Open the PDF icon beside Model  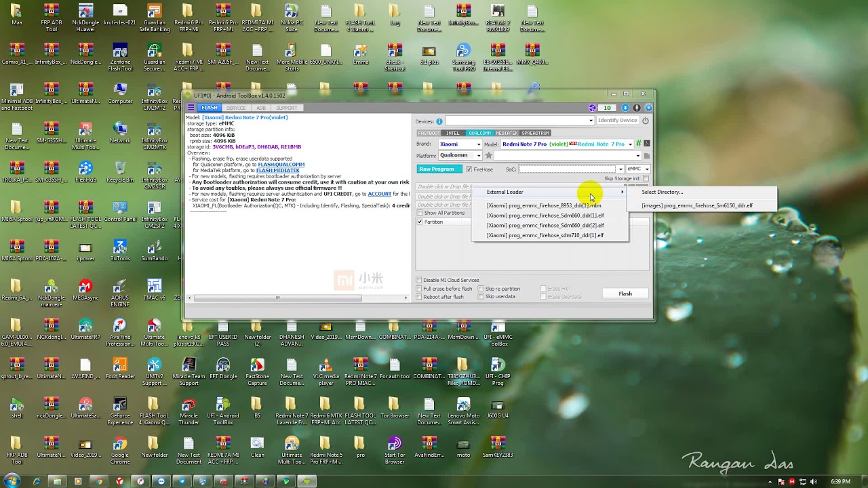tap(646, 144)
